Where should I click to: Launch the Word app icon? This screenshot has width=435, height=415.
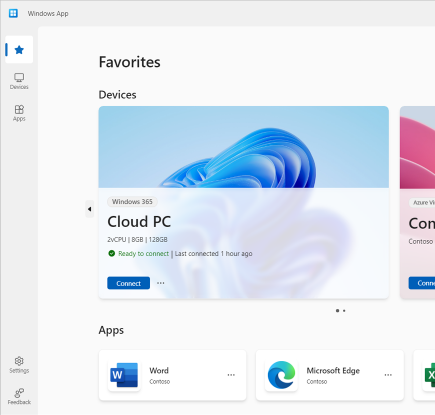(x=124, y=375)
